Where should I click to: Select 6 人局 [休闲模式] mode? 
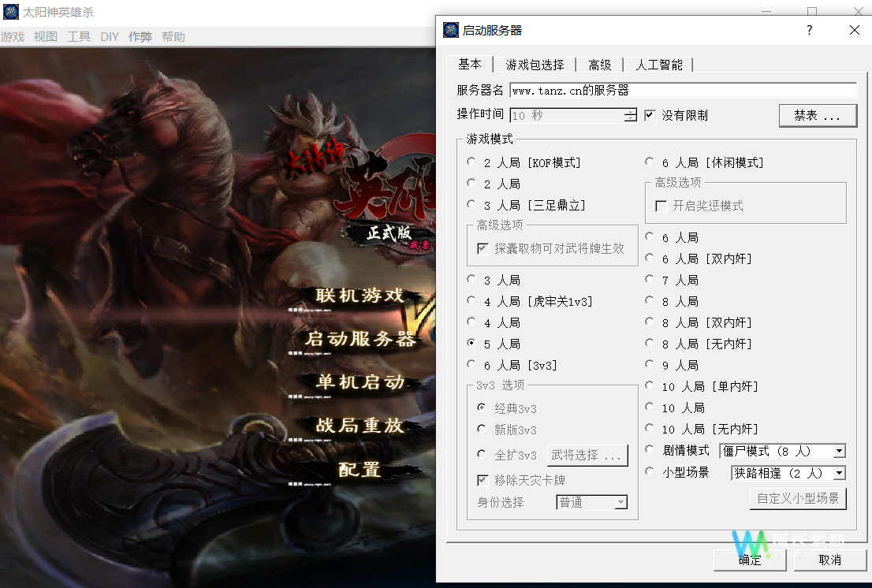(650, 162)
